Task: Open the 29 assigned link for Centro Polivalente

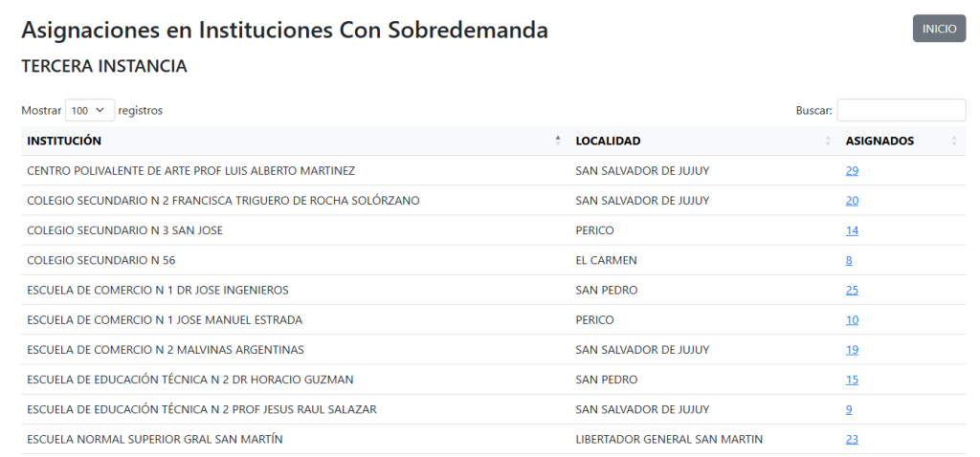Action: tap(852, 171)
